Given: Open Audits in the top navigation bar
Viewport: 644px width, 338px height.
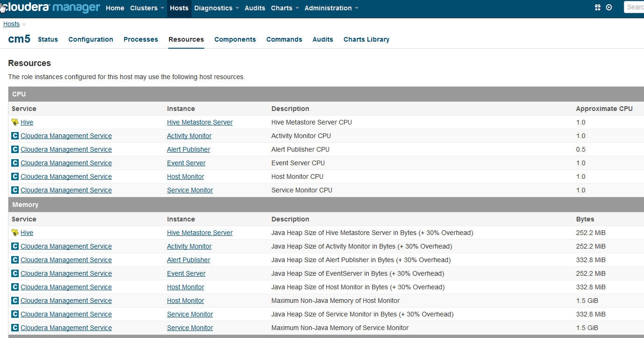Looking at the screenshot, I should [255, 8].
